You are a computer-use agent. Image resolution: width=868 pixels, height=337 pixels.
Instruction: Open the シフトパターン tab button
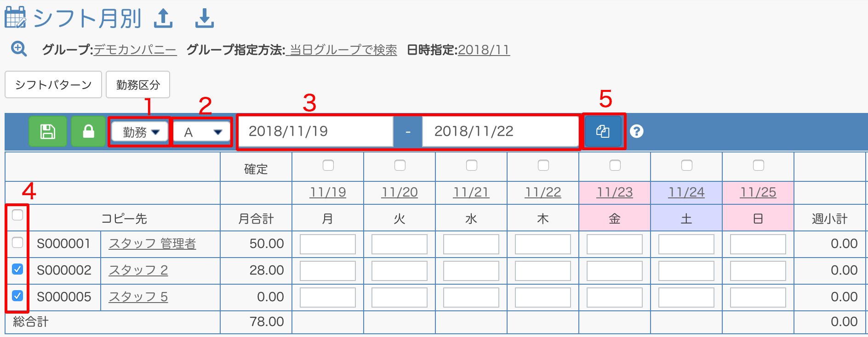[53, 84]
